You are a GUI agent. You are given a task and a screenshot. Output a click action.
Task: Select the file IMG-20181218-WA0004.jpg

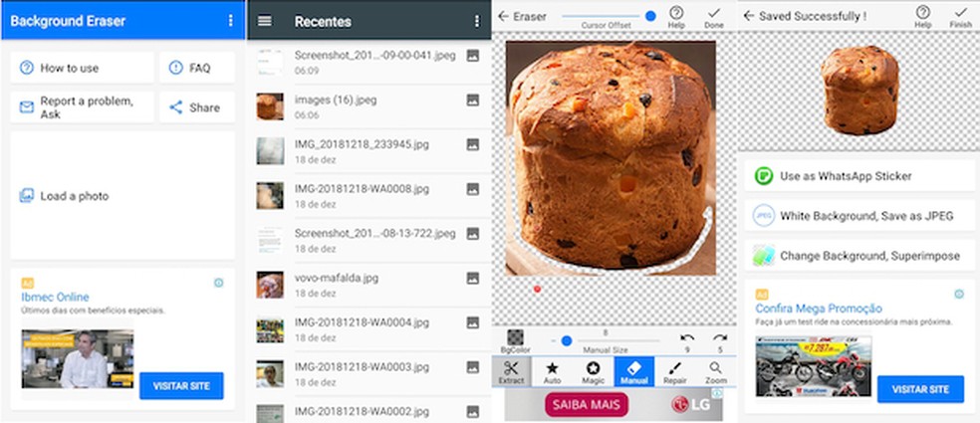coord(368,329)
